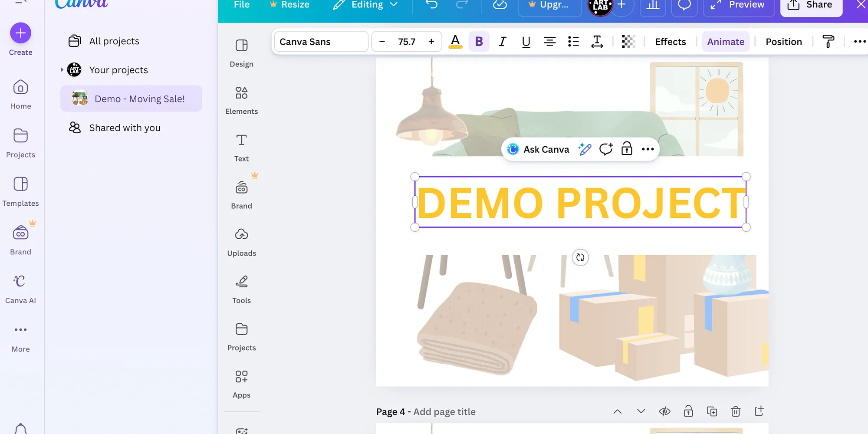Open the Editing mode dropdown
Viewport: 868px width, 434px height.
coord(365,5)
